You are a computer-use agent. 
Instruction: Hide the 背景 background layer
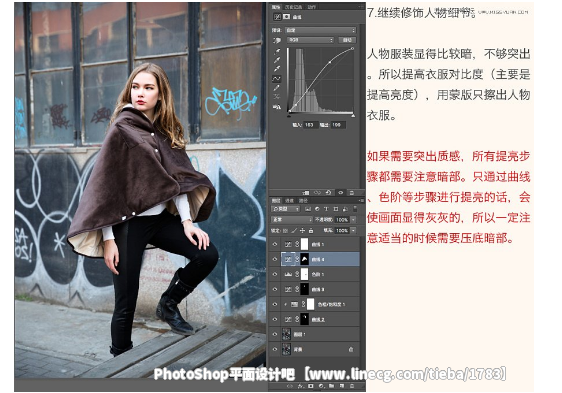click(x=275, y=349)
